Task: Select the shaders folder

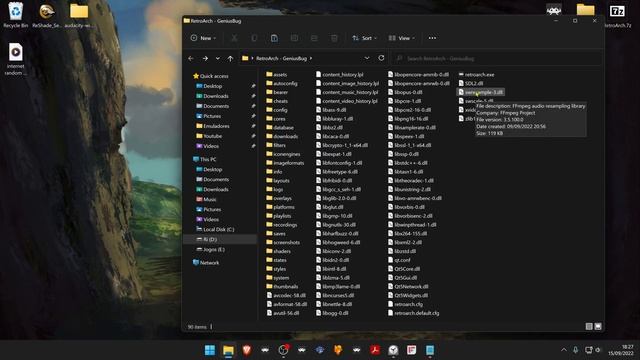Action: 278,251
